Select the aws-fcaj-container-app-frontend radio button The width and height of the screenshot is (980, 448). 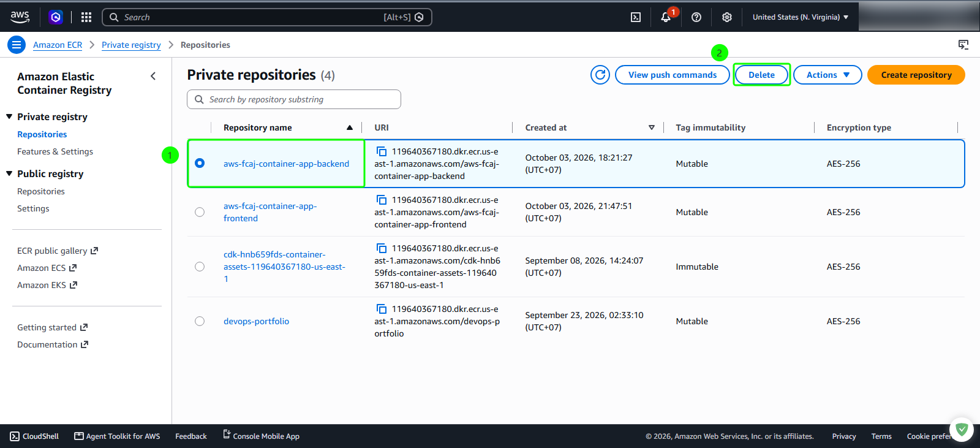click(x=200, y=212)
